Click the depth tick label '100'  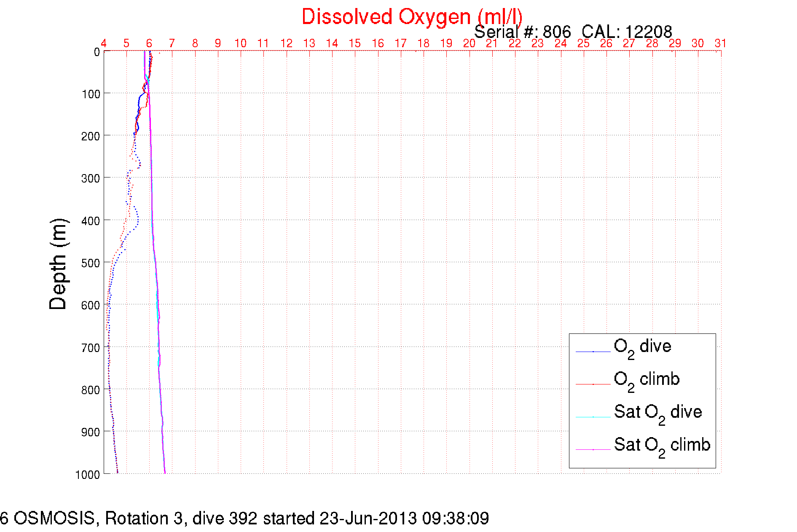pyautogui.click(x=91, y=94)
